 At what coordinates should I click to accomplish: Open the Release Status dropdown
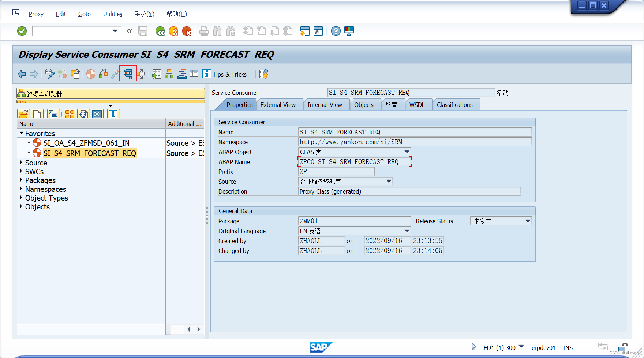(528, 221)
